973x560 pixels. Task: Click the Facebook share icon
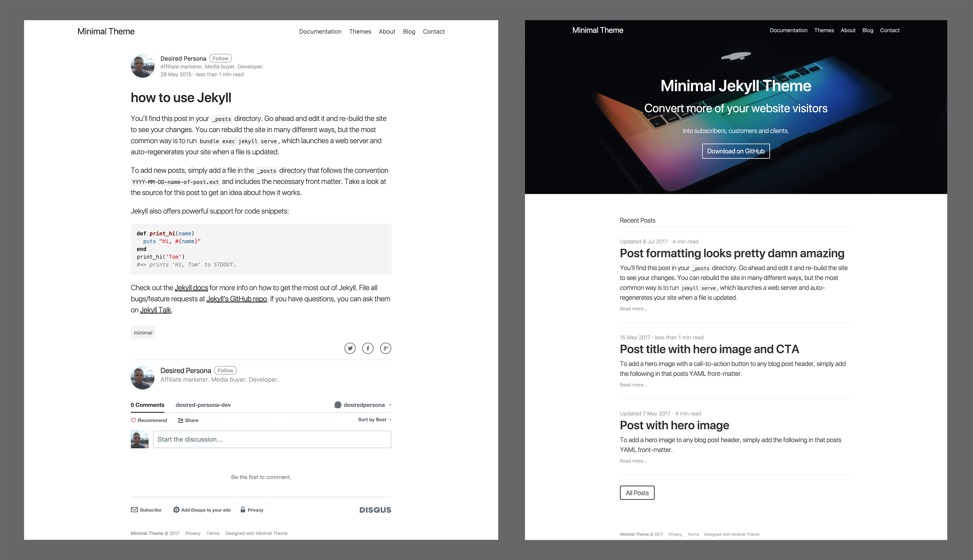click(368, 348)
